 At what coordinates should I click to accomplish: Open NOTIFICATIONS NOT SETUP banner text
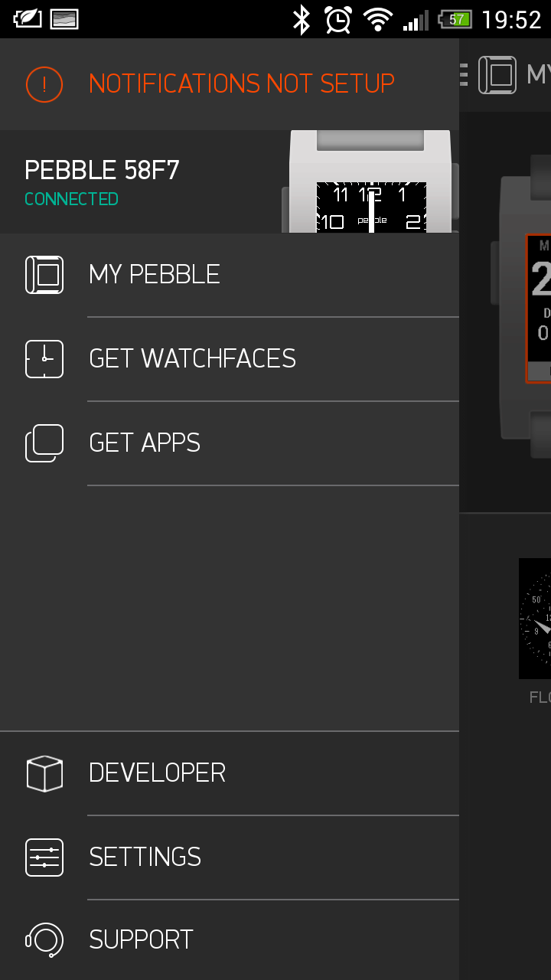[x=241, y=83]
